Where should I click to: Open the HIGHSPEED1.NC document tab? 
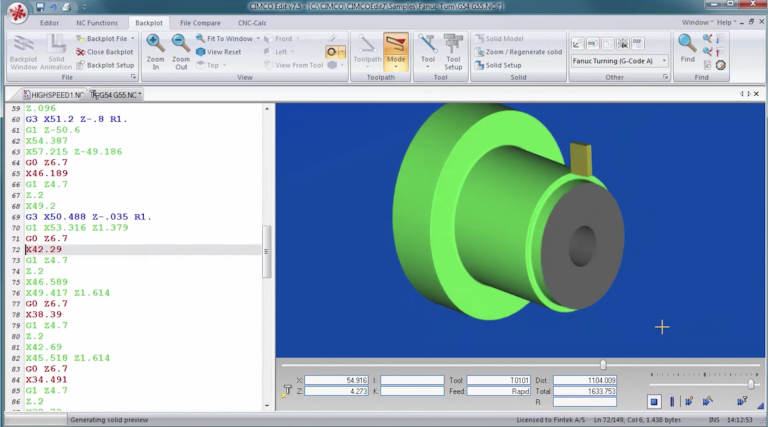click(53, 95)
